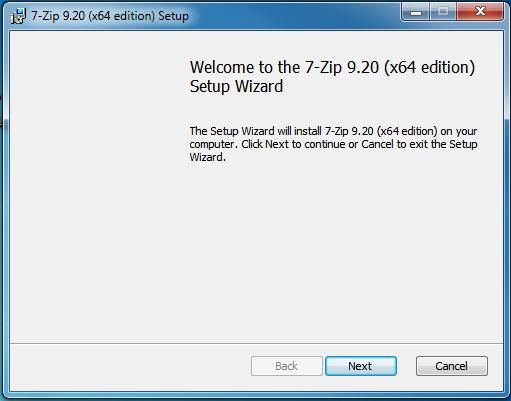Click the word "Cancel" inside the description paragraph
Image resolution: width=511 pixels, height=401 pixels.
[x=377, y=144]
